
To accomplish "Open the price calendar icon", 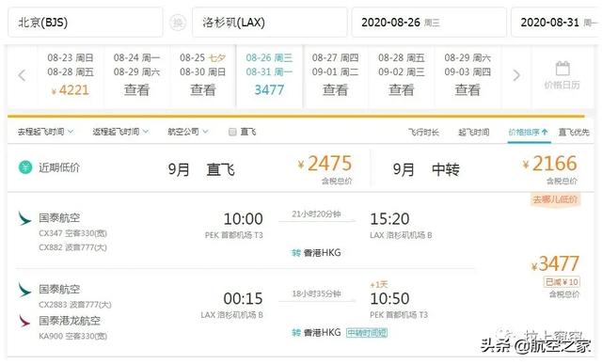I will (x=562, y=69).
